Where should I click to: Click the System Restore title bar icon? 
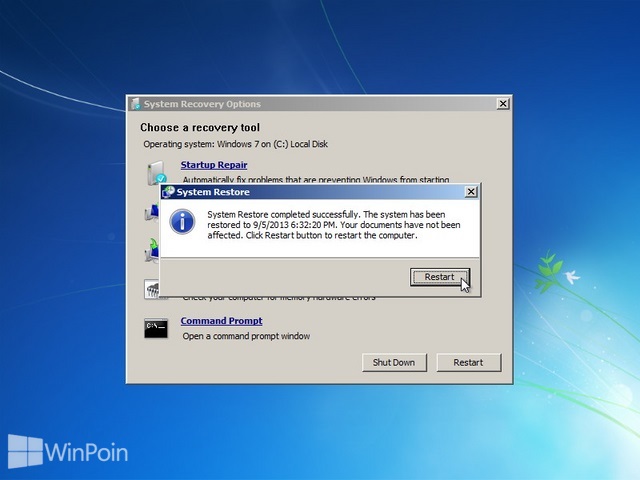(x=168, y=192)
